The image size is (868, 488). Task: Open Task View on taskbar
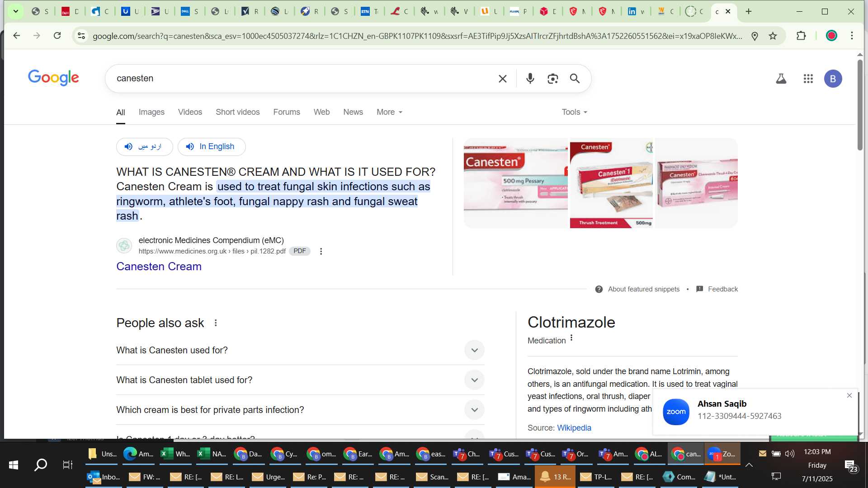tap(68, 465)
